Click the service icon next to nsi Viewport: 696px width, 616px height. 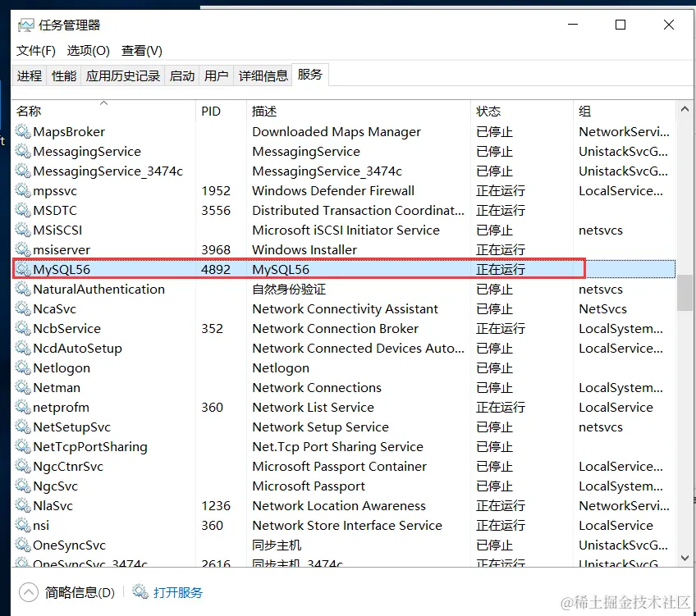(x=23, y=525)
